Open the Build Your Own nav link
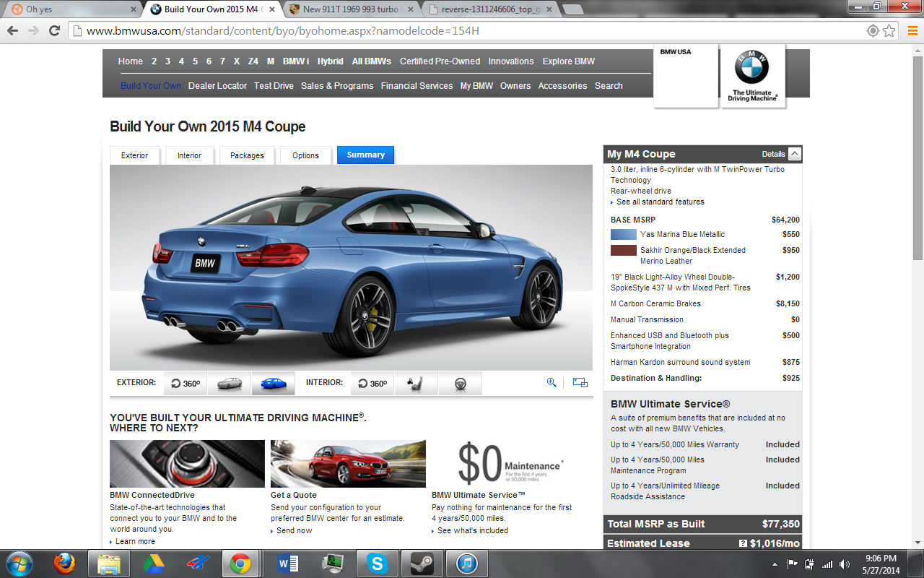 pos(151,85)
